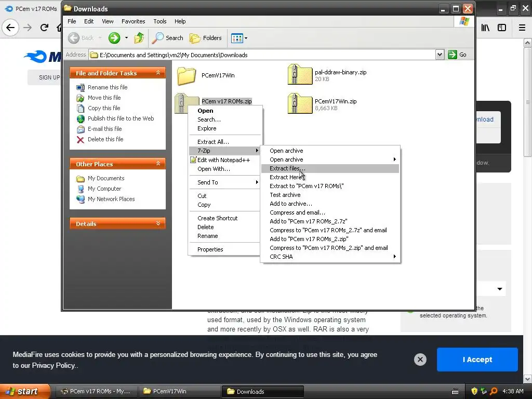Dismiss the cookie banner with X icon
The height and width of the screenshot is (399, 532).
tap(420, 360)
